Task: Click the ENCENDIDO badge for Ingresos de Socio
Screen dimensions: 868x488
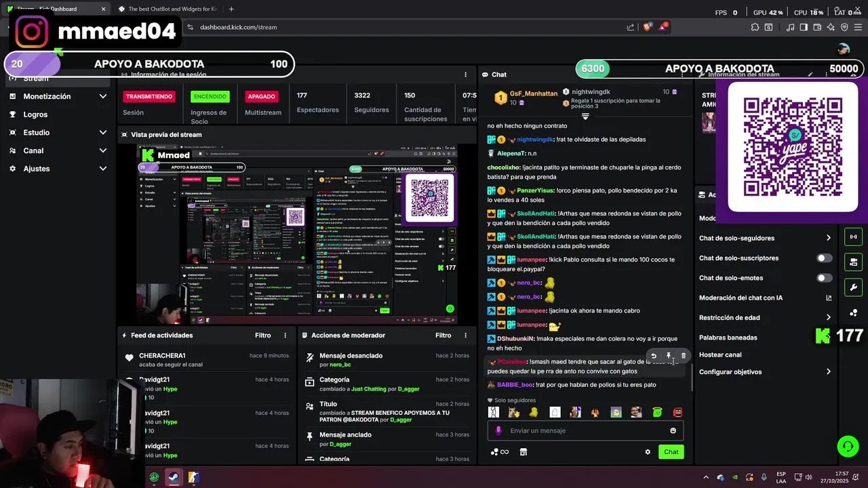Action: [210, 96]
